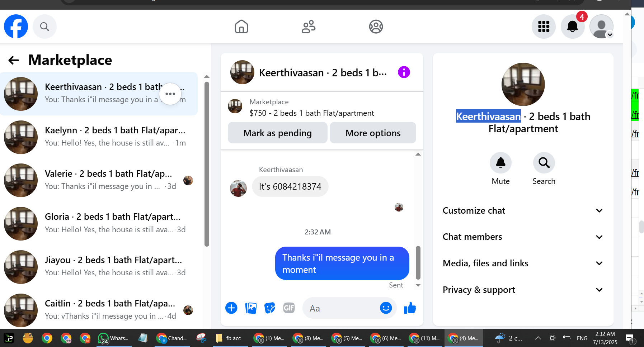
Task: Open Valerie 2 beds 1 bath conversation
Action: (99, 180)
